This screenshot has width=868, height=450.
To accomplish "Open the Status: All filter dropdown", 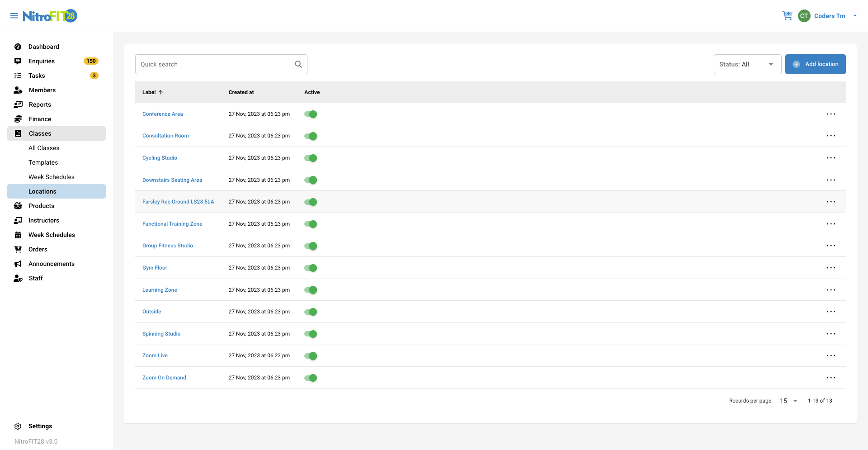I will point(747,64).
